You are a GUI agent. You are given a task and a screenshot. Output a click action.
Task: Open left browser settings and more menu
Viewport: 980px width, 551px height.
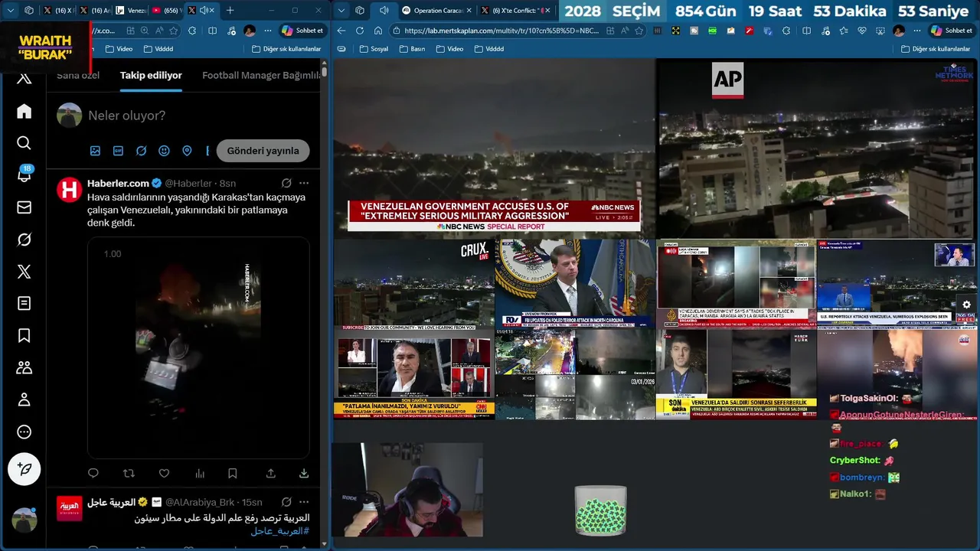pyautogui.click(x=268, y=31)
